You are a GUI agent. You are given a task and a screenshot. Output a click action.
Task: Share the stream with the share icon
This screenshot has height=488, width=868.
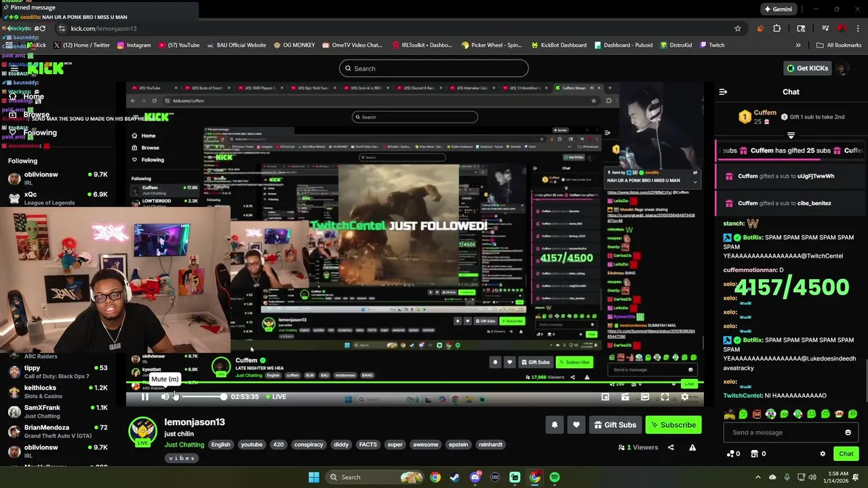pyautogui.click(x=671, y=447)
